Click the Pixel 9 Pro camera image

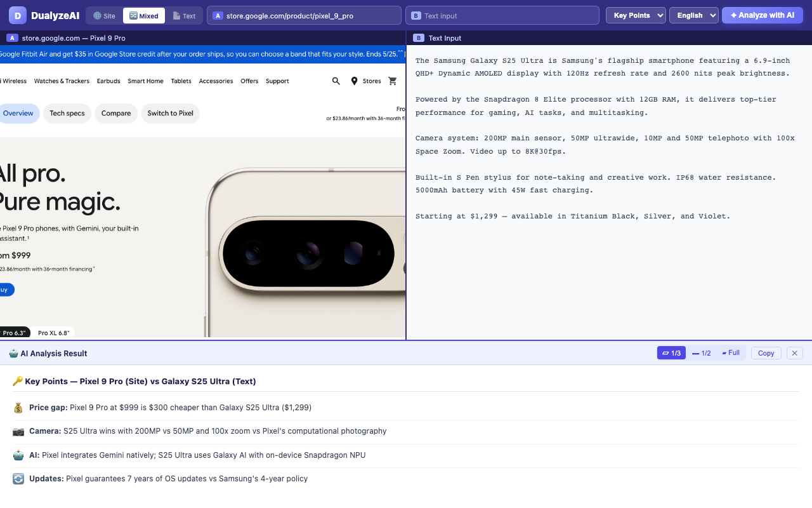click(x=306, y=252)
